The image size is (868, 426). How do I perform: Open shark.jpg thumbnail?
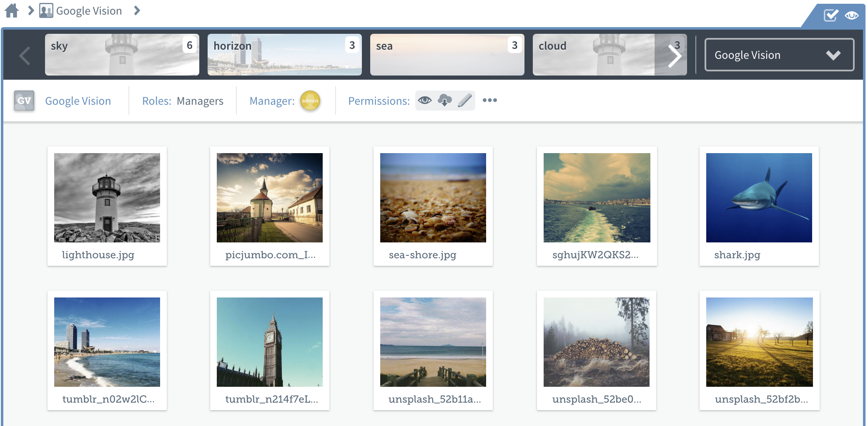(x=759, y=198)
